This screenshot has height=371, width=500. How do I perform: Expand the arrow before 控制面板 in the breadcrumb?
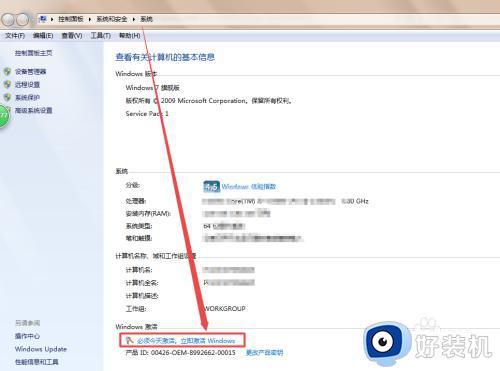(x=52, y=19)
